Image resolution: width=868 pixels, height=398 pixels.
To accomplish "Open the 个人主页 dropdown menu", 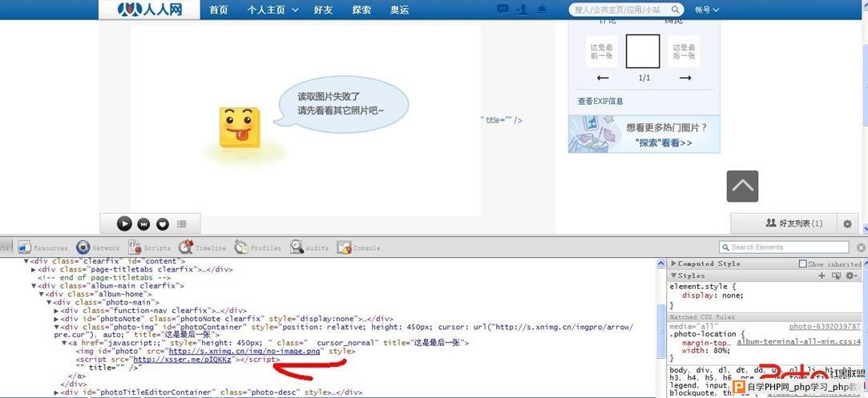I will 273,10.
